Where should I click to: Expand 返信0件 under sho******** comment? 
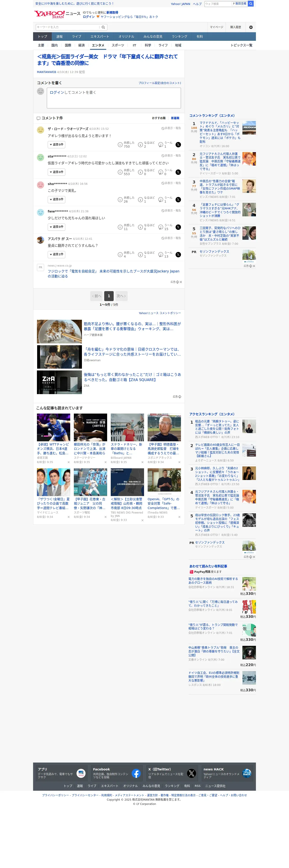(56, 199)
